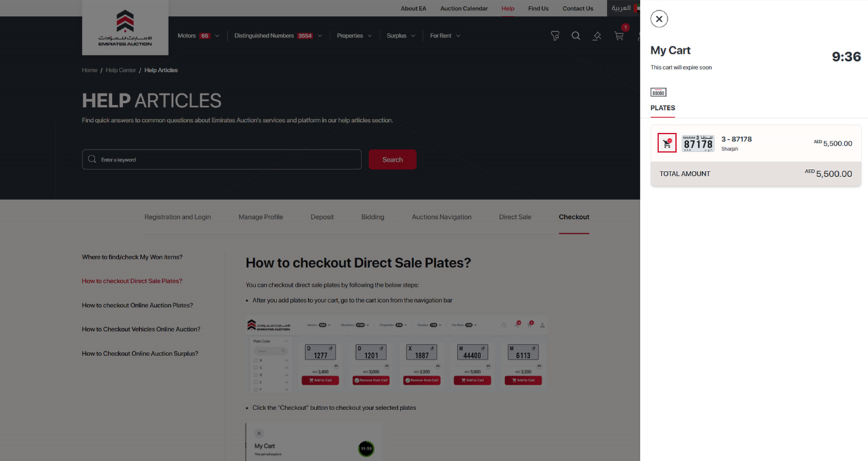Click the Emirates Auction logo
868x461 pixels.
(x=125, y=28)
